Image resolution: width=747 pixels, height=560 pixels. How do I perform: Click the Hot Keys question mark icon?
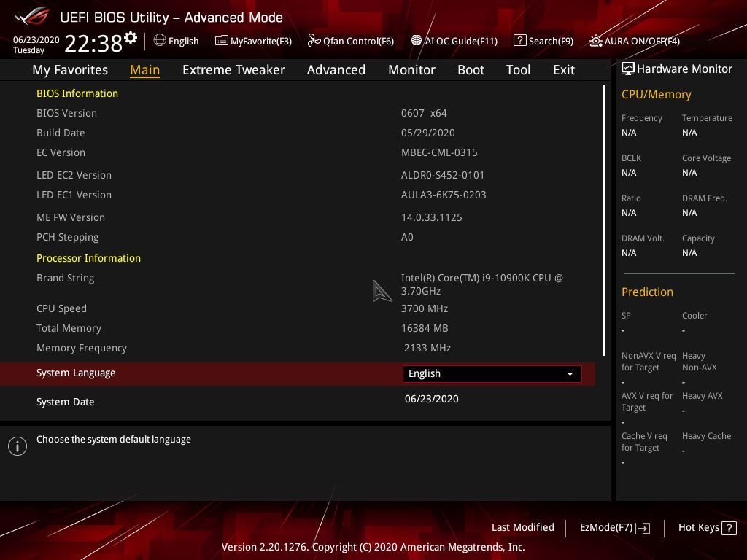point(729,528)
